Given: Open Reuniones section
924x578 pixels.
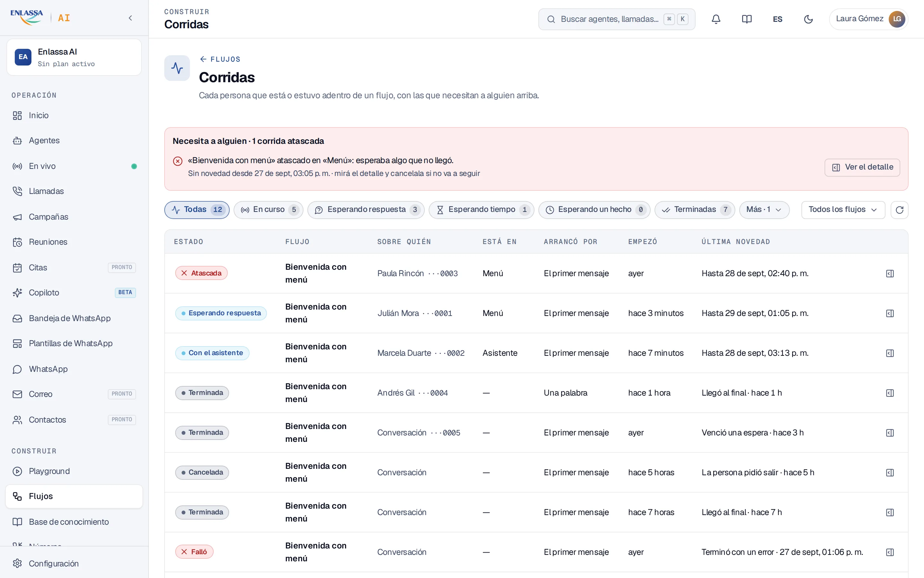Looking at the screenshot, I should pyautogui.click(x=74, y=242).
